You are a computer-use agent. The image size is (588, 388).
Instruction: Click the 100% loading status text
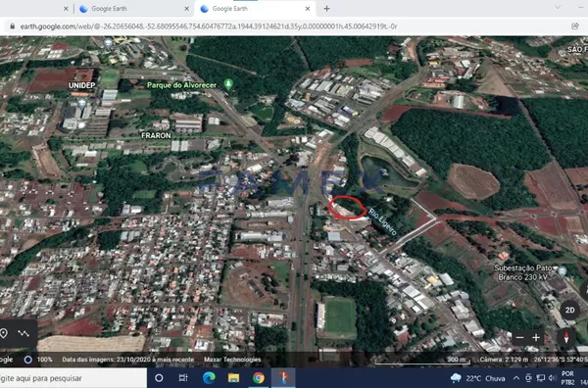tap(45, 360)
